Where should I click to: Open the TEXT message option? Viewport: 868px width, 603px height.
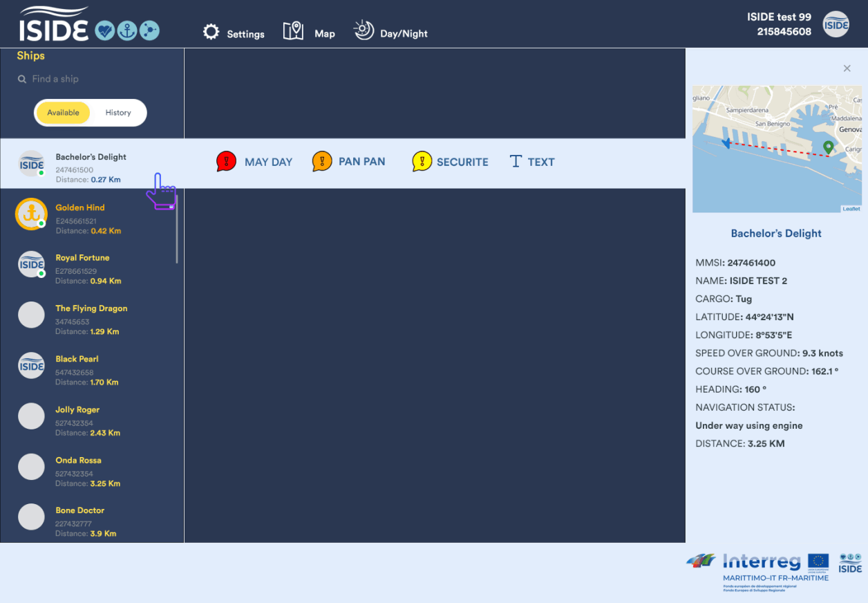pos(531,162)
